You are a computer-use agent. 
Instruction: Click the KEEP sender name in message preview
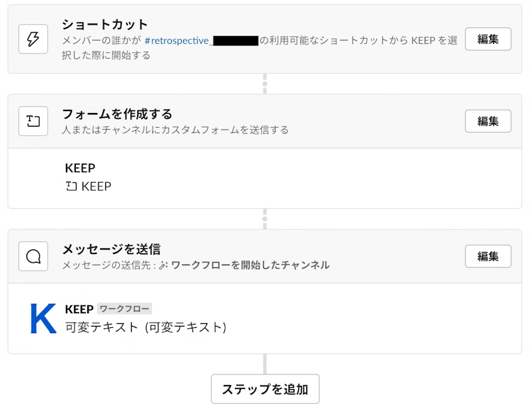(x=79, y=309)
